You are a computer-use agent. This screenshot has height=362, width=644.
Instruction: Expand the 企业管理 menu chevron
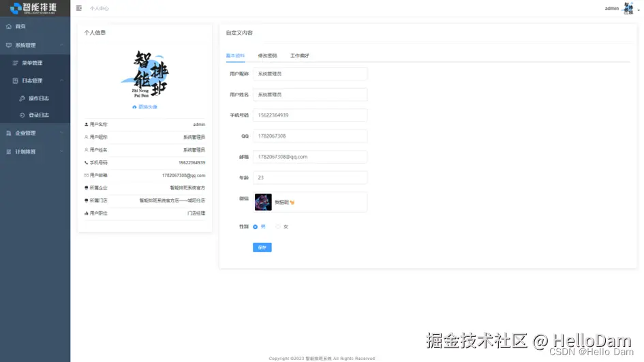click(x=61, y=133)
